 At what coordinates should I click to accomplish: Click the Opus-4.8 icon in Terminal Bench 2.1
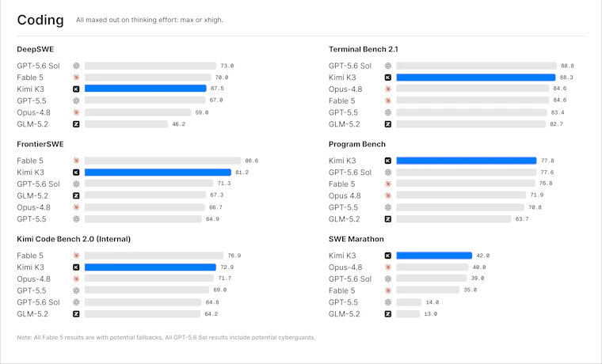point(388,89)
